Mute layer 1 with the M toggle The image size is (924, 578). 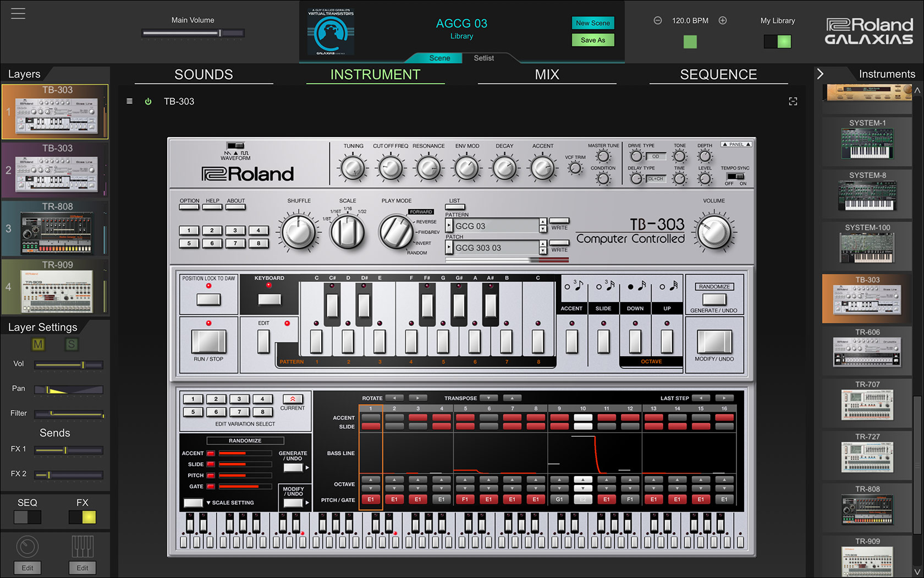coord(37,345)
